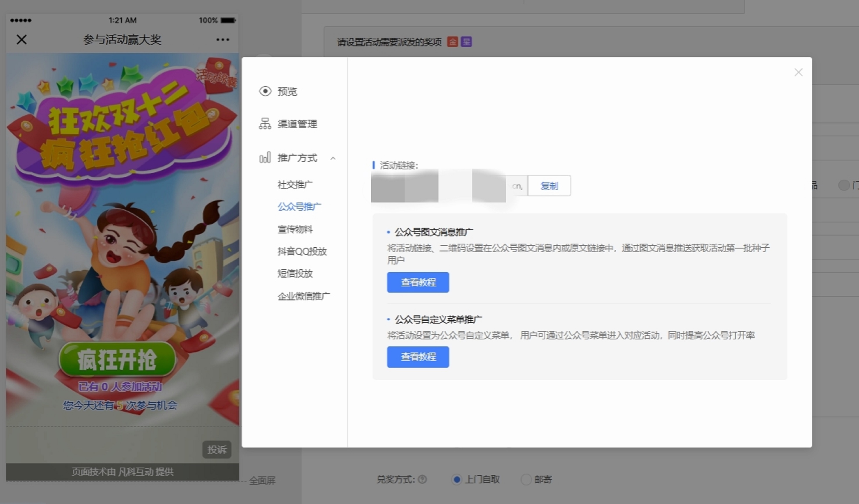Collapse the 推广方式 section chevron
Viewport: 859px width, 504px height.
333,158
